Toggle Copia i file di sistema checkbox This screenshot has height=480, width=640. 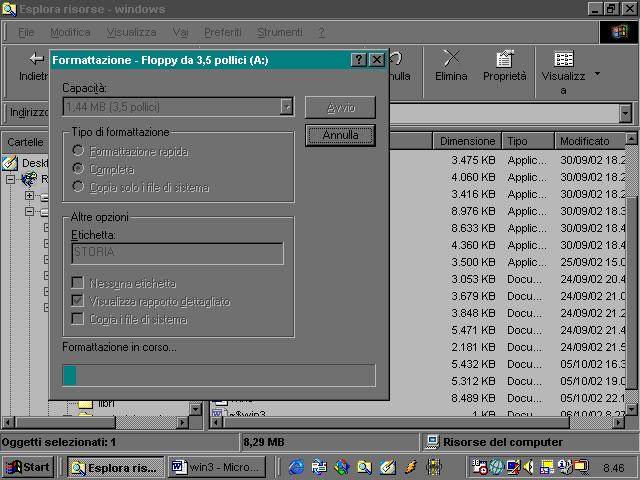click(x=78, y=318)
